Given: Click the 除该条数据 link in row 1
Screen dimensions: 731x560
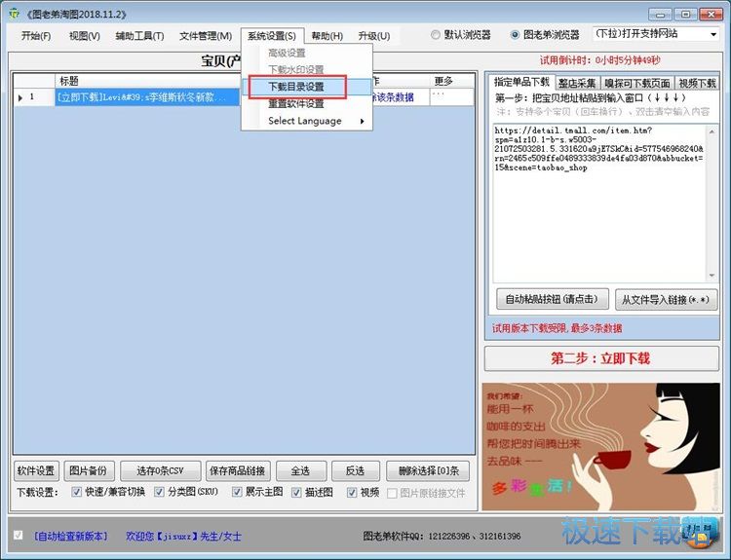Looking at the screenshot, I should coord(393,97).
